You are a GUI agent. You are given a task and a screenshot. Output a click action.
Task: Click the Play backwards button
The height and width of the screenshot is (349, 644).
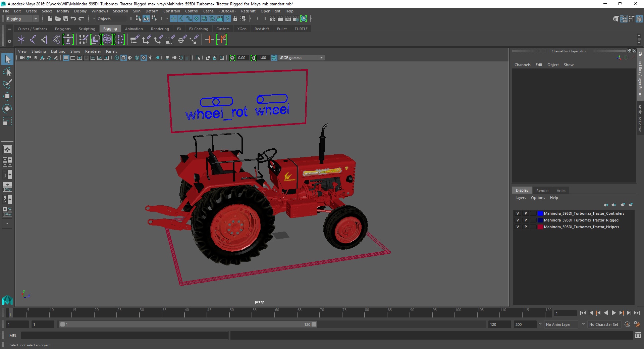(x=606, y=313)
